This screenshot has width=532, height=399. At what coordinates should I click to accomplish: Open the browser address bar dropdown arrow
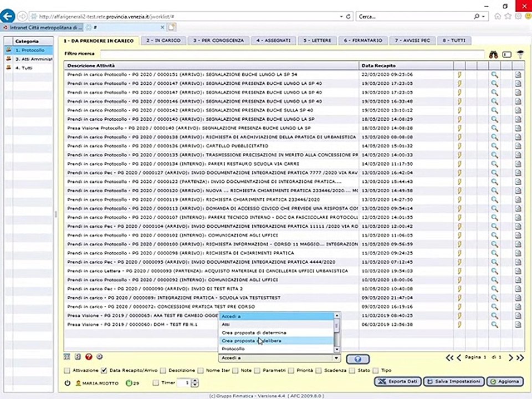[341, 16]
